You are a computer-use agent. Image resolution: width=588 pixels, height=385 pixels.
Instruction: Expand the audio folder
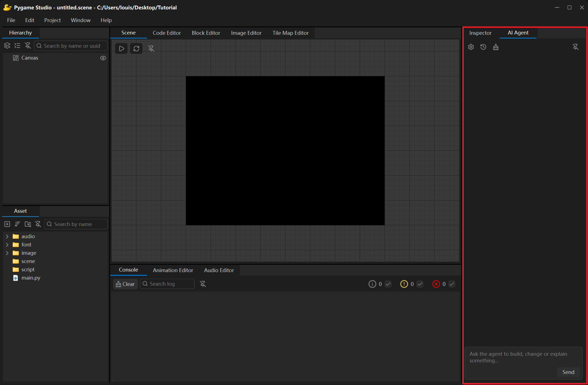point(7,237)
